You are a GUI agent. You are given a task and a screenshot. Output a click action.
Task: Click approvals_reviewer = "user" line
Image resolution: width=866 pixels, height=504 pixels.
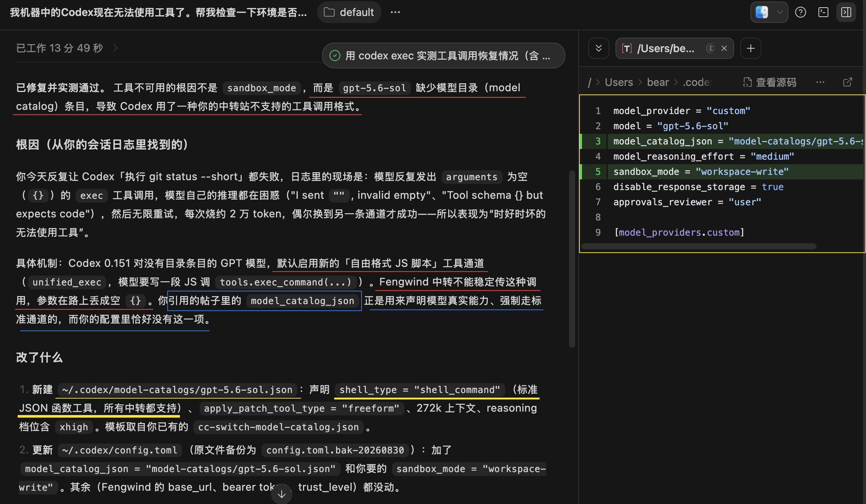tap(687, 202)
